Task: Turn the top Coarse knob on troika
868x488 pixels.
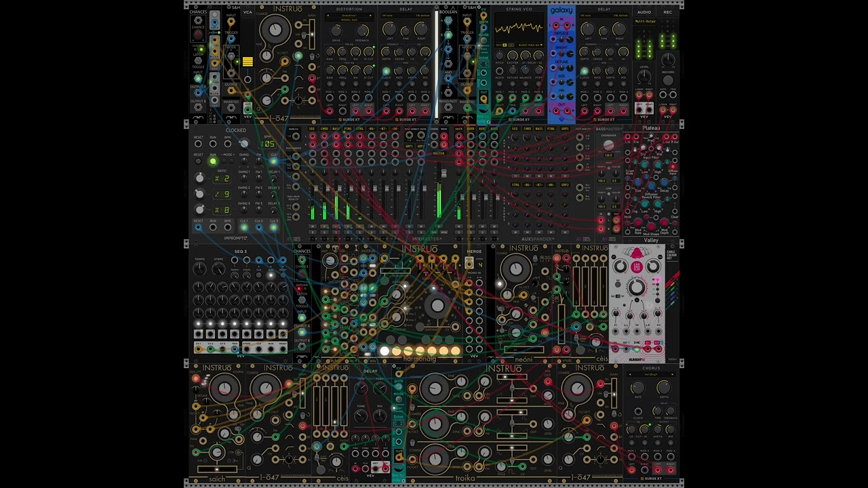Action: (x=434, y=390)
